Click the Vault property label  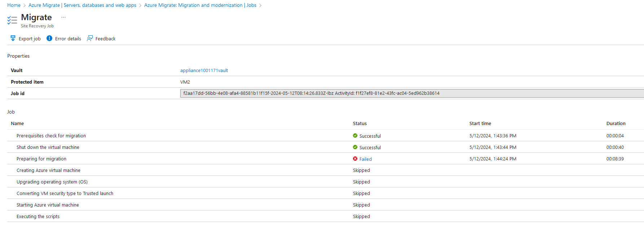(17, 70)
